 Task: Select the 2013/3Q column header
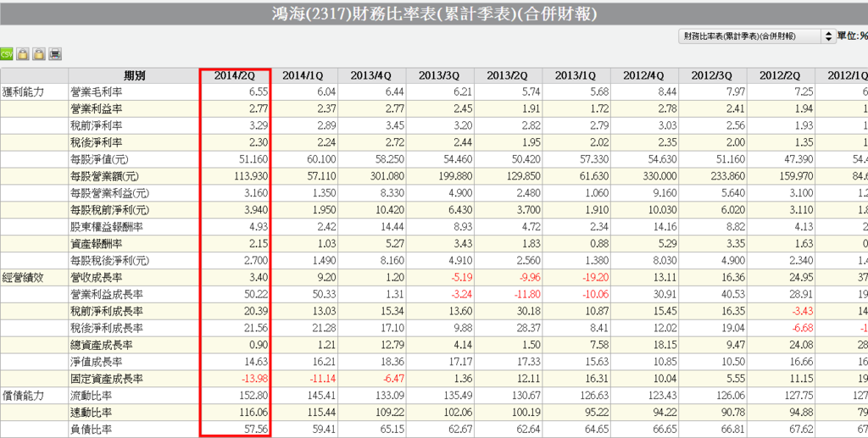pyautogui.click(x=440, y=75)
